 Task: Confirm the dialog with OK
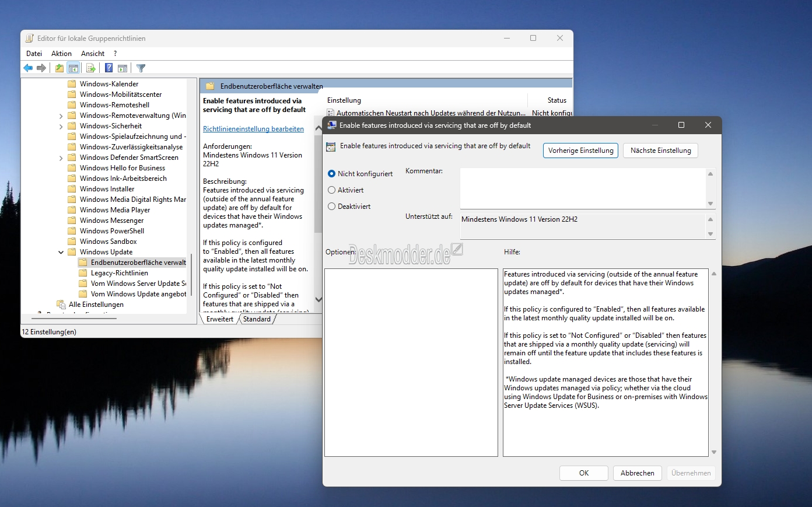pos(584,473)
